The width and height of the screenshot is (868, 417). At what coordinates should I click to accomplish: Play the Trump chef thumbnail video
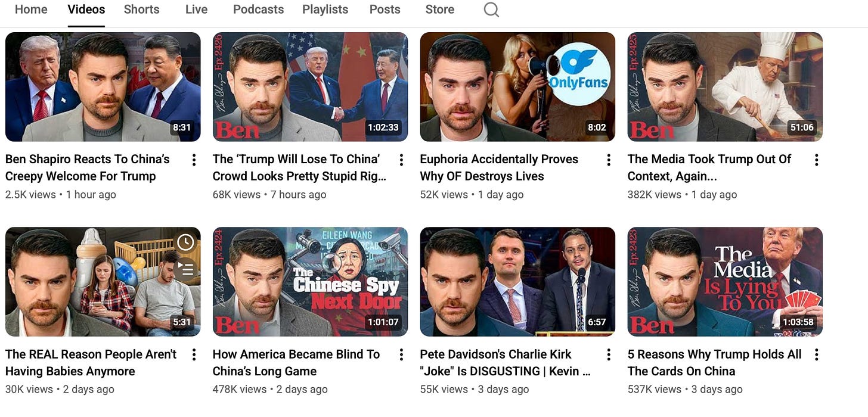pos(725,86)
